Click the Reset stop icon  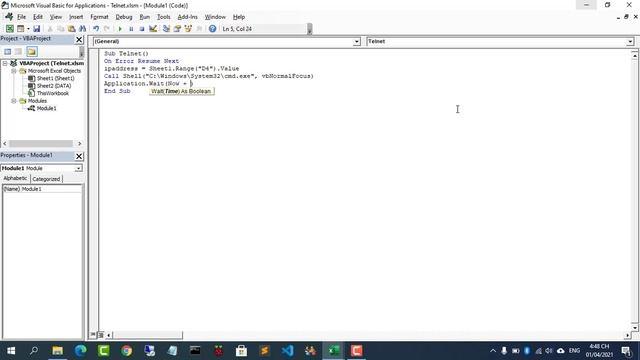click(142, 29)
